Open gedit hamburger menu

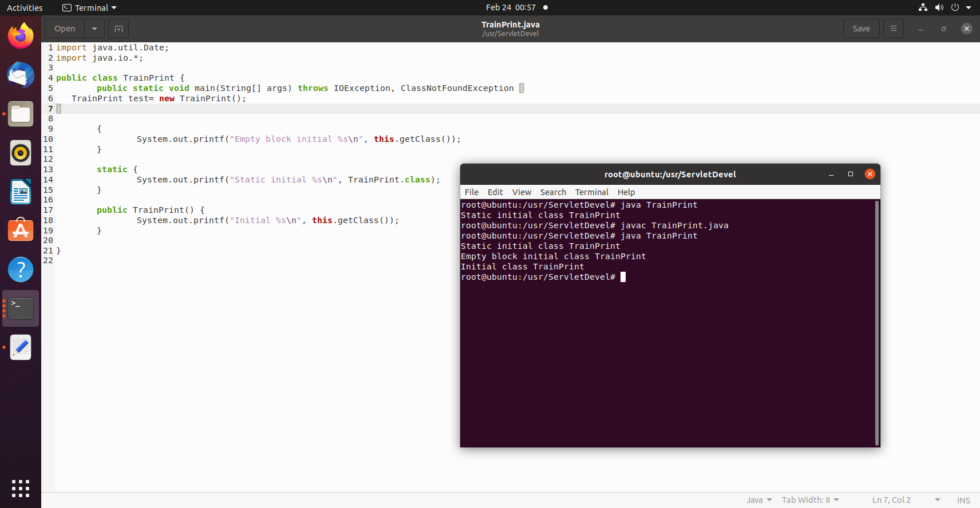coord(893,29)
